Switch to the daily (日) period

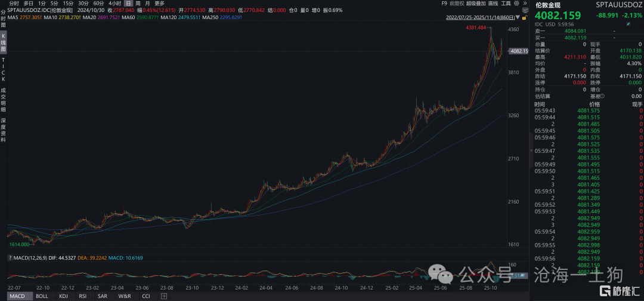(x=128, y=4)
